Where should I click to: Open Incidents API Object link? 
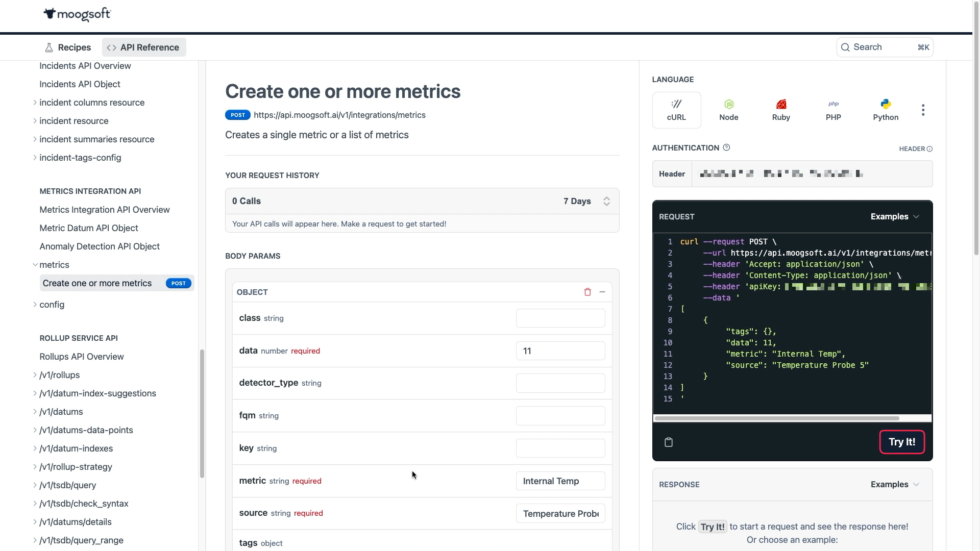coord(80,84)
